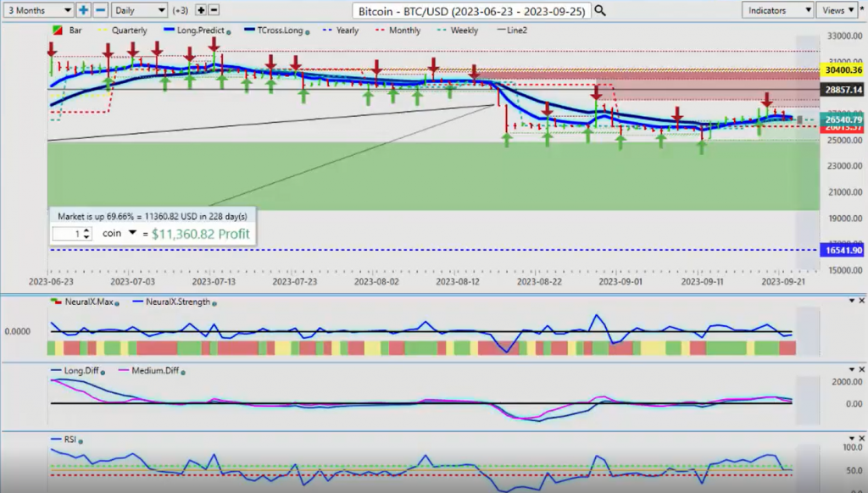Click the Bar legend label
The height and width of the screenshot is (493, 868).
pyautogui.click(x=75, y=30)
